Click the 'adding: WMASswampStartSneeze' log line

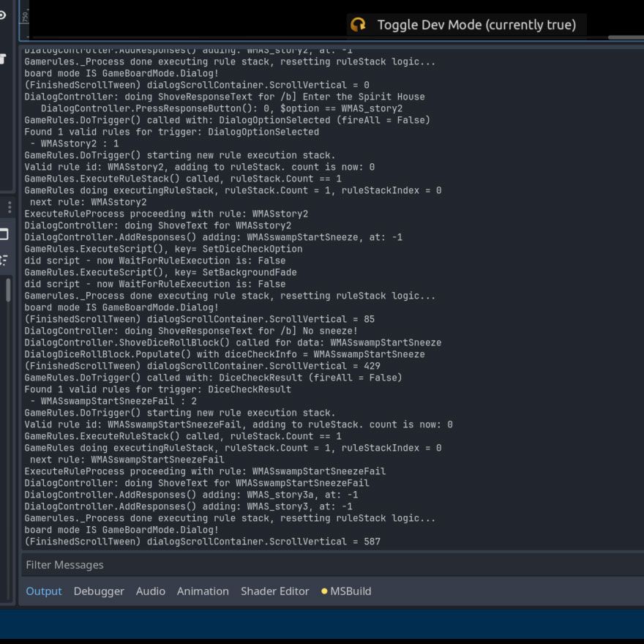[213, 237]
